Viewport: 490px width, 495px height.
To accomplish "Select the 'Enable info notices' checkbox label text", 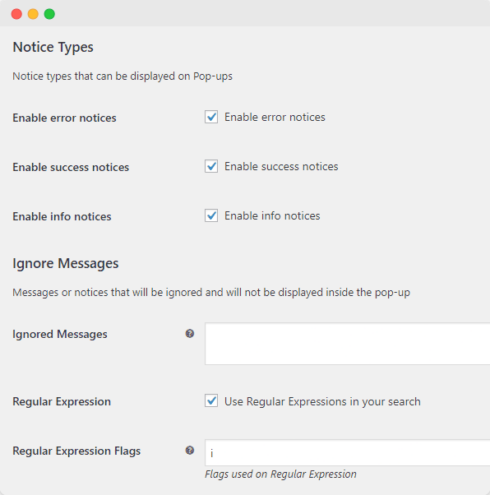I will (272, 216).
